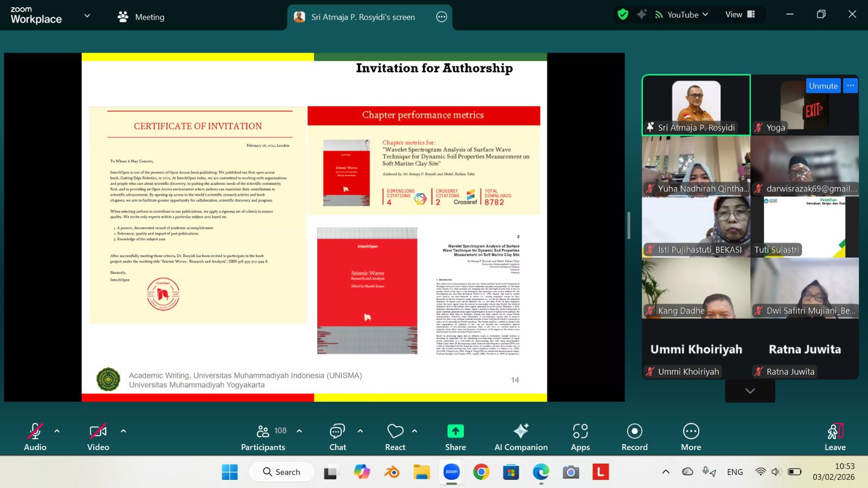This screenshot has width=868, height=488.
Task: Expand caret next to React
Action: tap(414, 431)
